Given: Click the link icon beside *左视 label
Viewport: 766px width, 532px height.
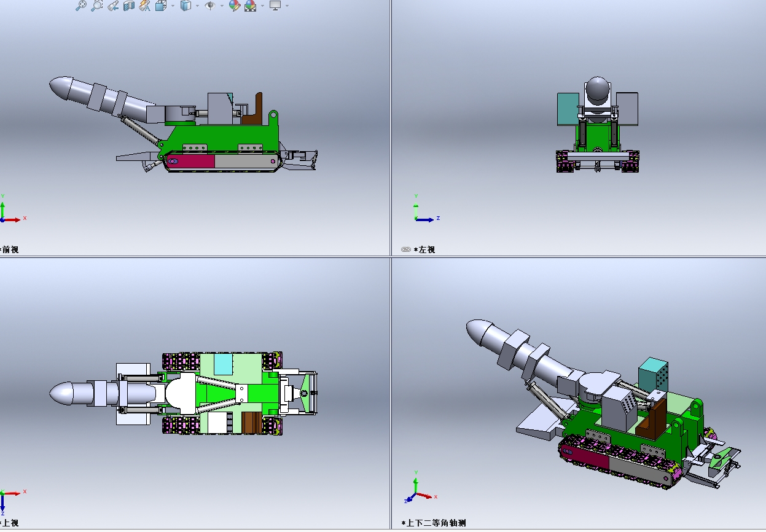Looking at the screenshot, I should click(x=405, y=249).
